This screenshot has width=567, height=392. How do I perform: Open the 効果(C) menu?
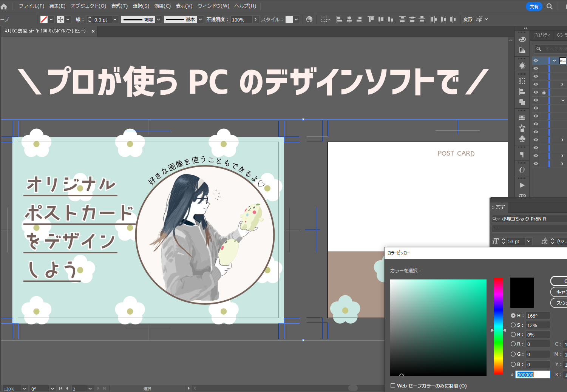click(162, 6)
